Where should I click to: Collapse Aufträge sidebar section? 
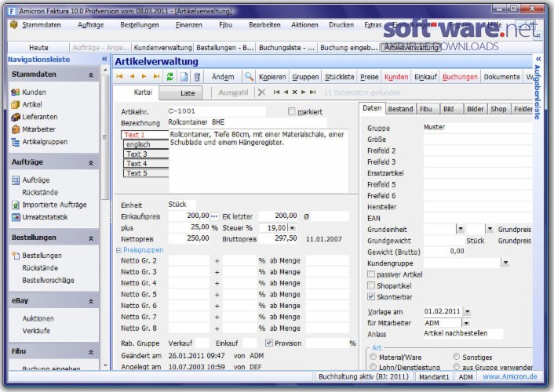click(x=91, y=163)
